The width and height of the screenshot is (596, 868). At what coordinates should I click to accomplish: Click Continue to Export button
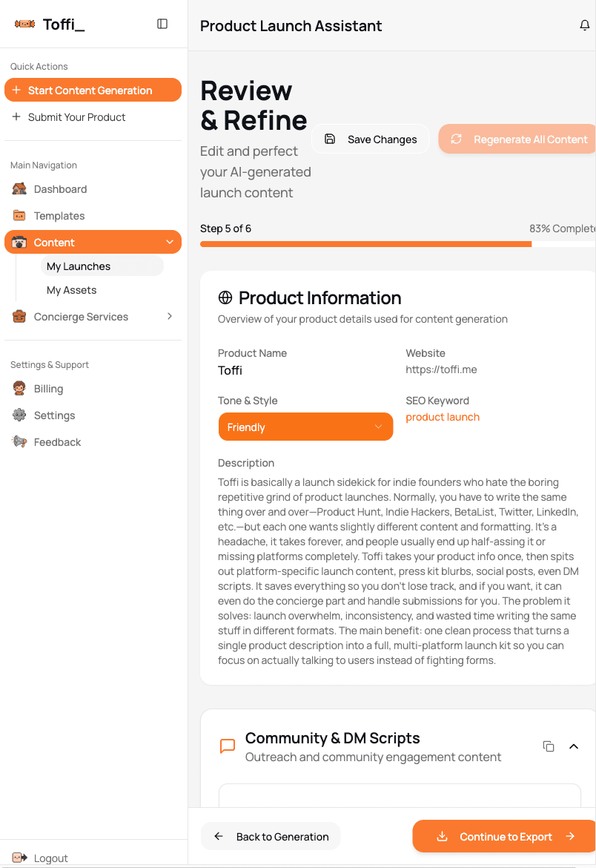point(504,836)
